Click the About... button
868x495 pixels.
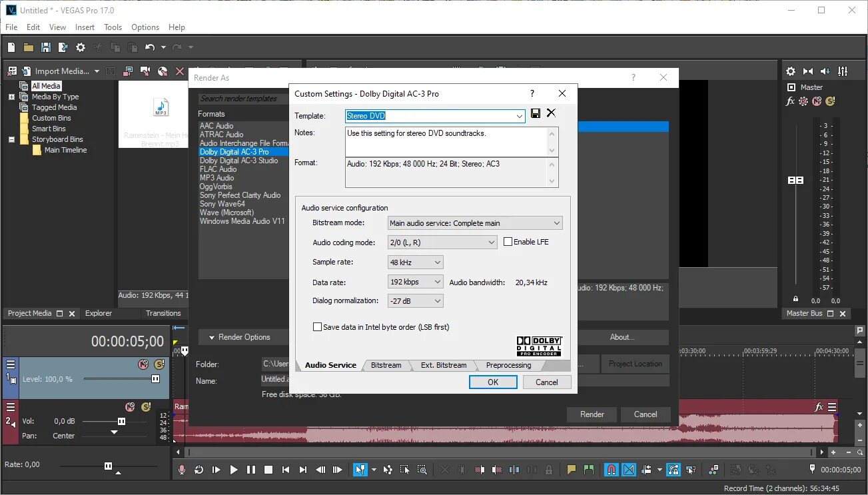tap(622, 337)
